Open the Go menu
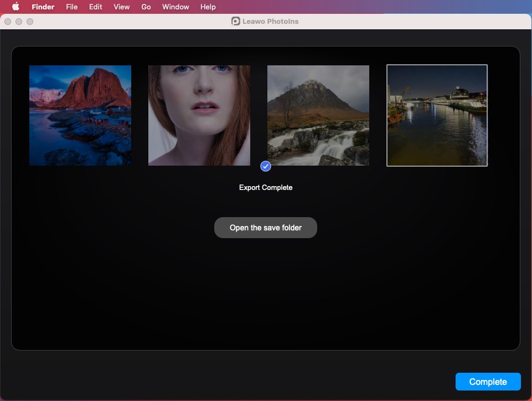The image size is (532, 401). 146,7
